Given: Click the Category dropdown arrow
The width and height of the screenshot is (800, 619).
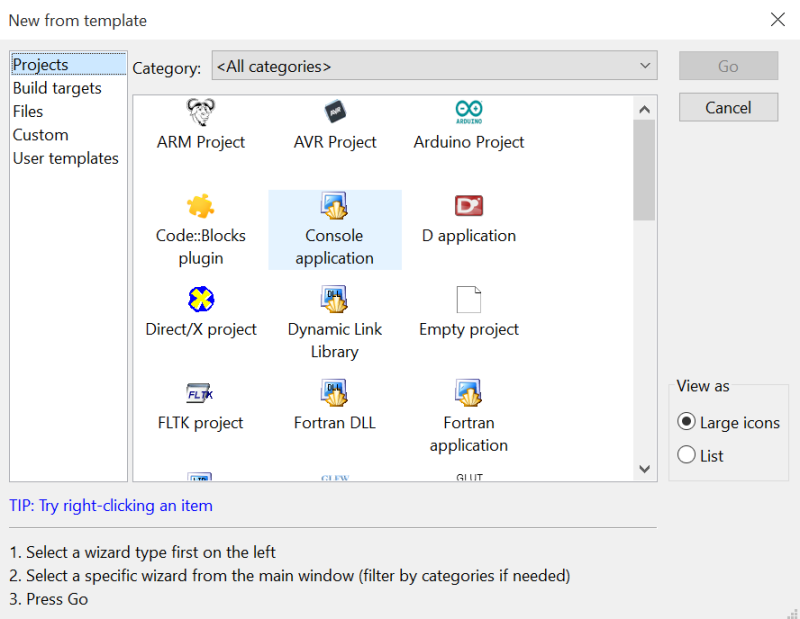Looking at the screenshot, I should 645,66.
